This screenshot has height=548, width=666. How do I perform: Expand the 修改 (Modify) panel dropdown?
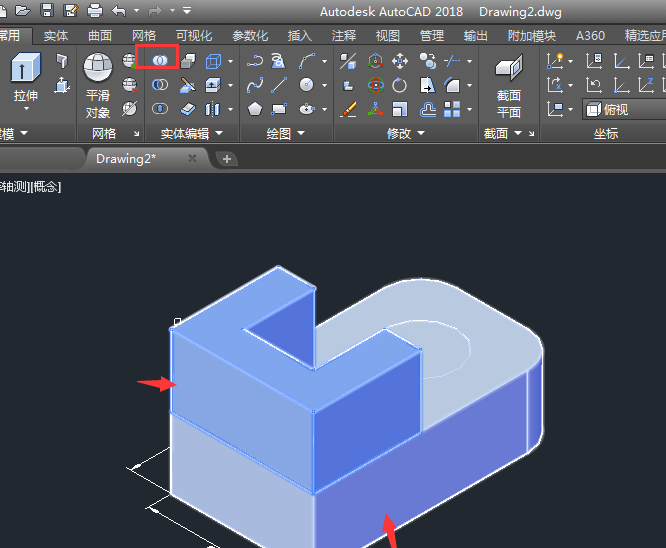point(421,133)
